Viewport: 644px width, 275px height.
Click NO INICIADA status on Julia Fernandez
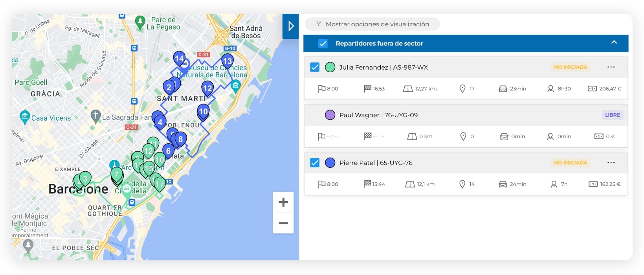(571, 67)
